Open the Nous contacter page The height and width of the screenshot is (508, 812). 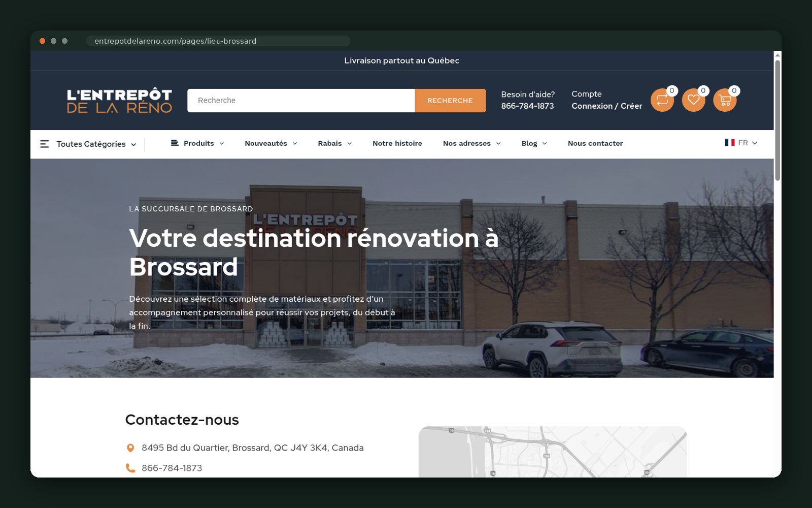595,144
